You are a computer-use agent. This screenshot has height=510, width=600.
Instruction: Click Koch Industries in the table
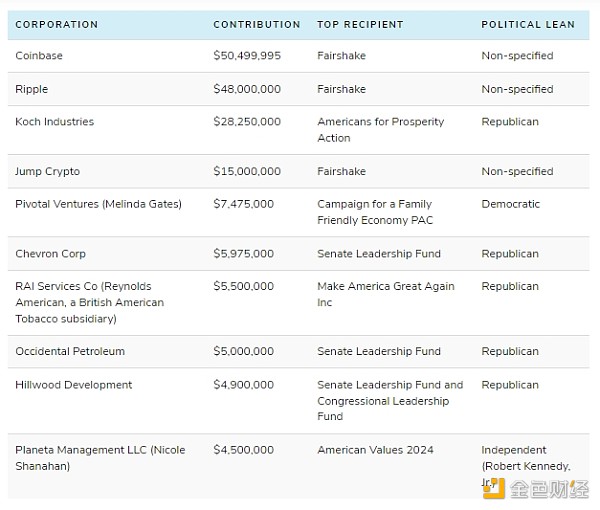55,122
